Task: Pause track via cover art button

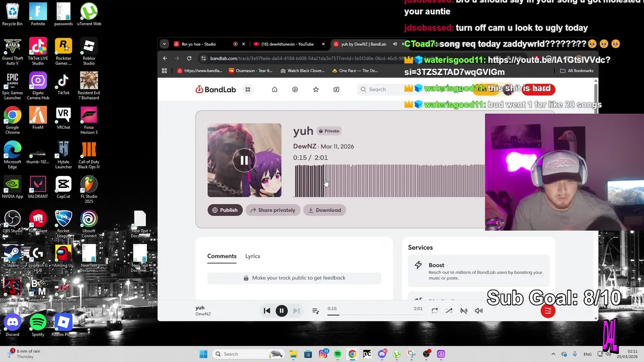Action: (x=244, y=160)
